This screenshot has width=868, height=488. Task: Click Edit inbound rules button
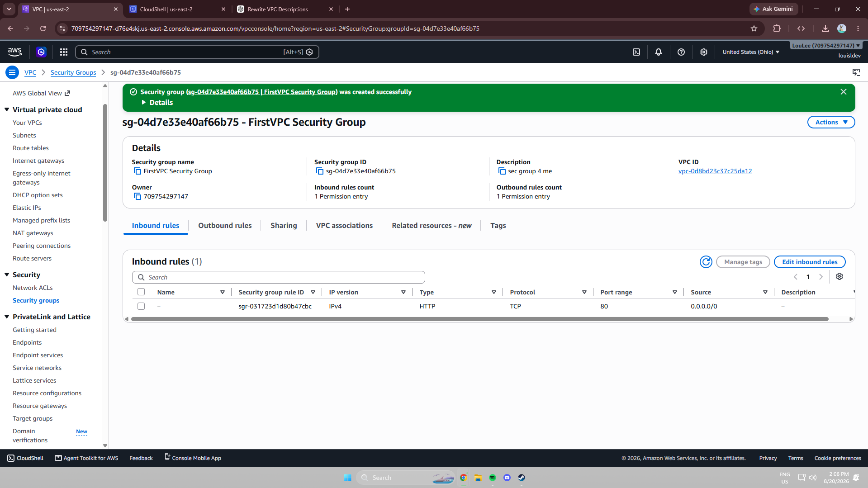[x=810, y=262]
